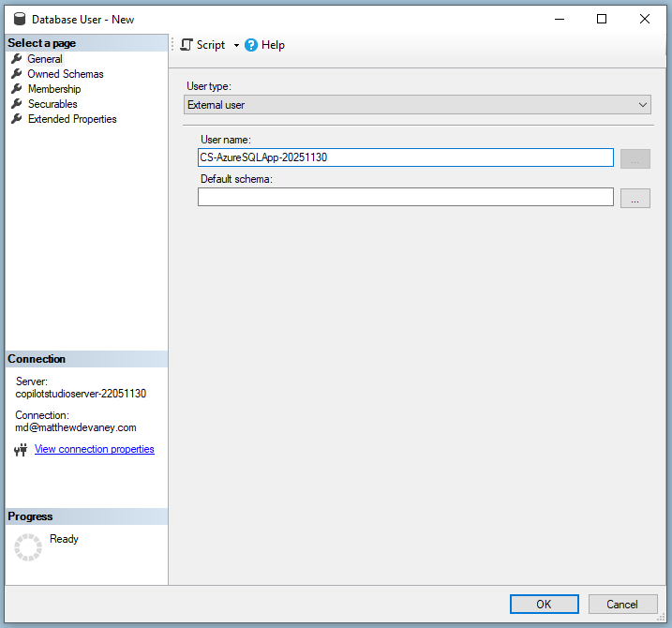The image size is (672, 628).
Task: Click the ellipsis button beside User name
Action: tap(635, 158)
